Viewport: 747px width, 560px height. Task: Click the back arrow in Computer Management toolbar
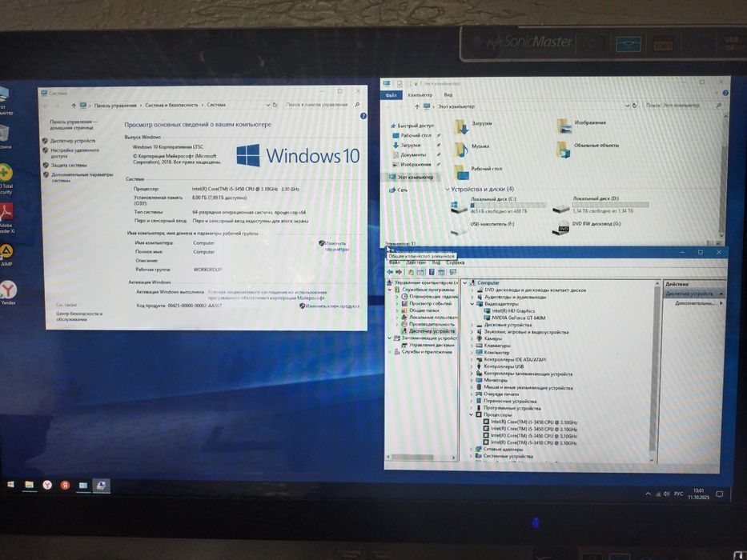click(x=390, y=272)
